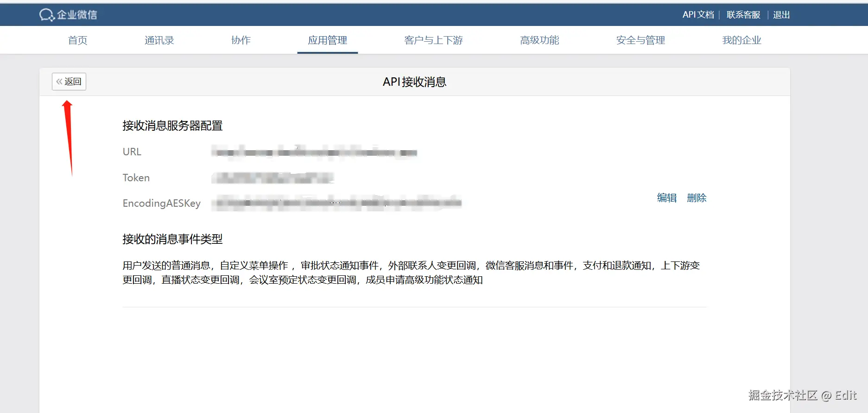The height and width of the screenshot is (413, 868).
Task: Click the Token field label
Action: [x=136, y=178]
